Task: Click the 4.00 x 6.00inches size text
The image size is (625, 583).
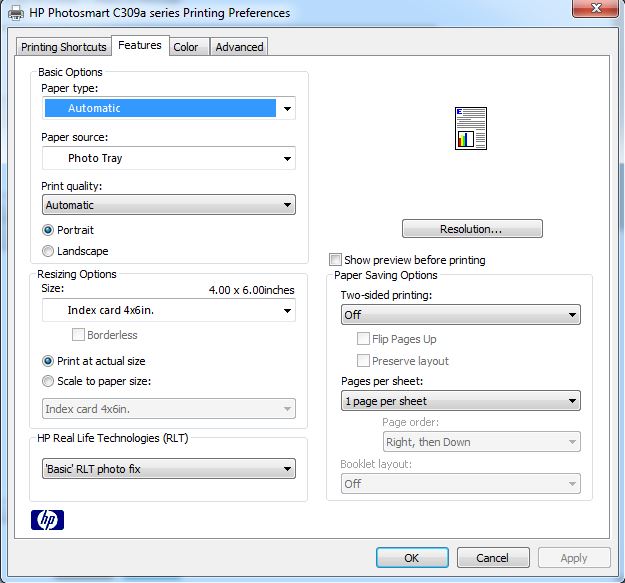Action: coord(252,290)
